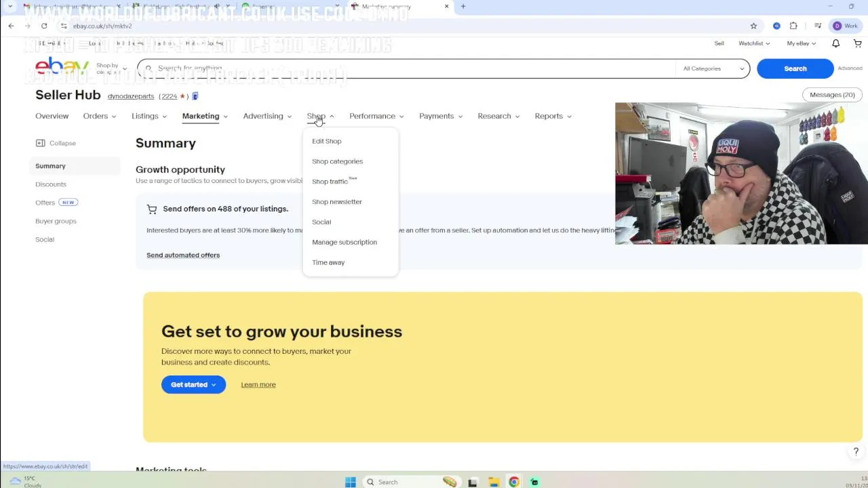Open Offers in the sidebar
Image resolution: width=868 pixels, height=488 pixels.
coord(45,203)
